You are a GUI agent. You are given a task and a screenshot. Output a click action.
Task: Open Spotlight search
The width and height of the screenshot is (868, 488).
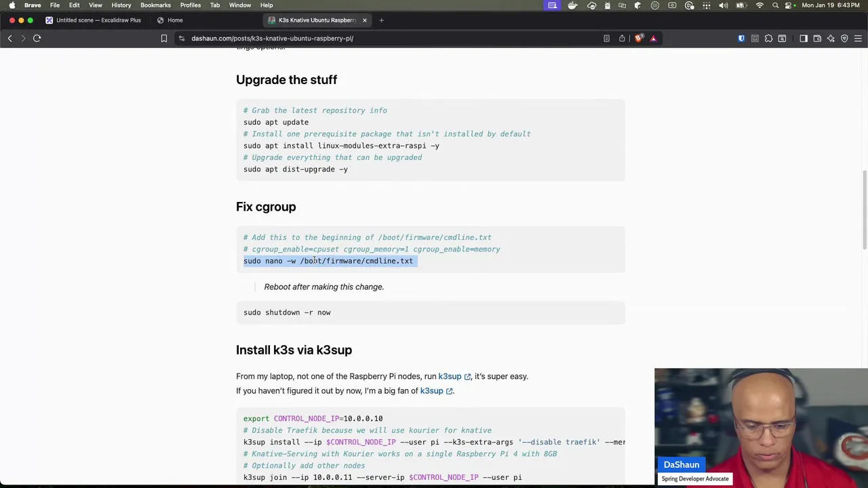[775, 5]
